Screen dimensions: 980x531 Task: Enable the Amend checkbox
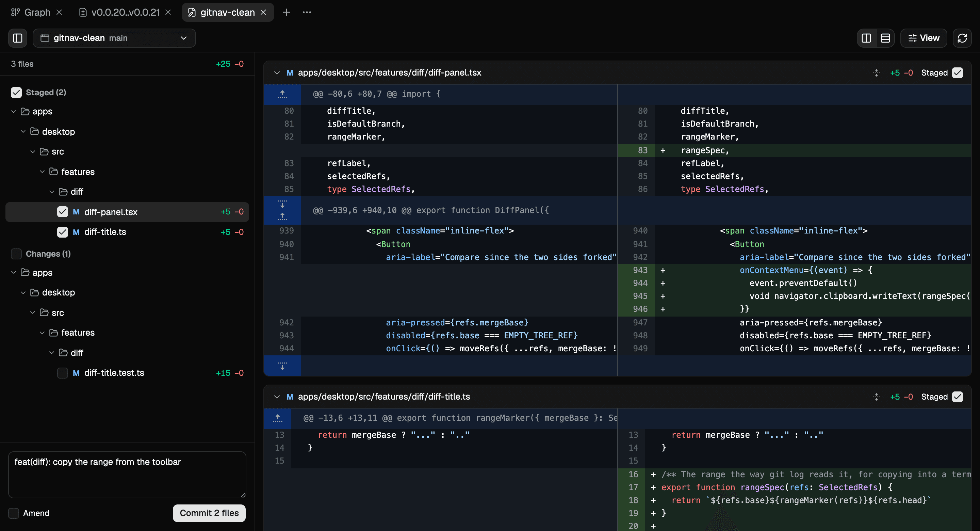[14, 513]
